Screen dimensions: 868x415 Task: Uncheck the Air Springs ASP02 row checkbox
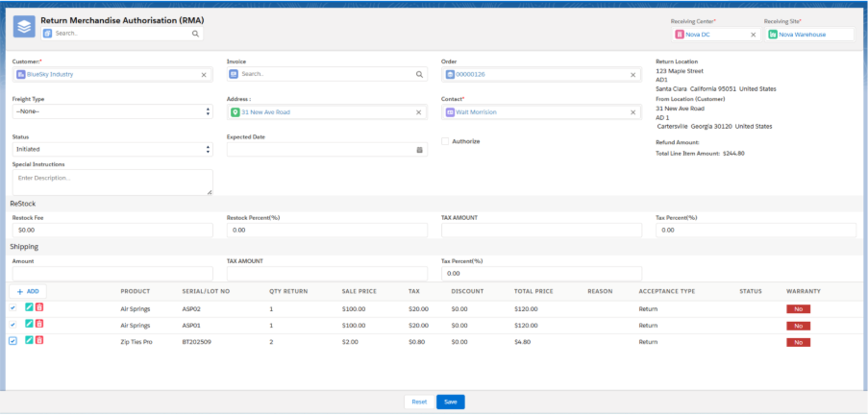12,308
